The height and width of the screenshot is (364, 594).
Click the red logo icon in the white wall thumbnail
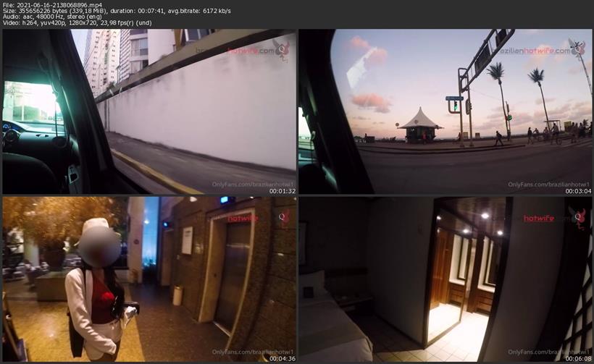283,49
